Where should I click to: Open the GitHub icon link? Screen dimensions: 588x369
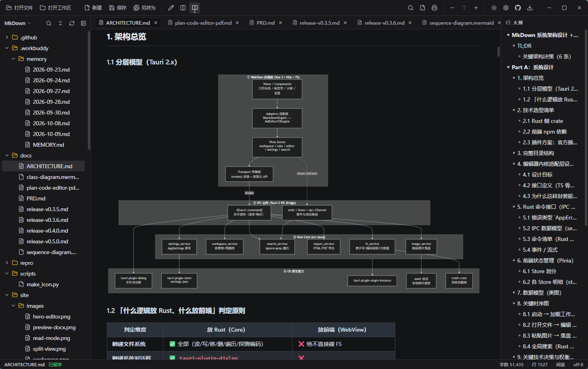pyautogui.click(x=518, y=8)
